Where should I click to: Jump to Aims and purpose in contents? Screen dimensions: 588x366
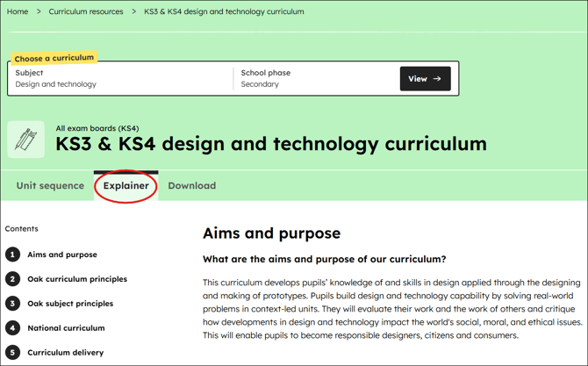(62, 255)
